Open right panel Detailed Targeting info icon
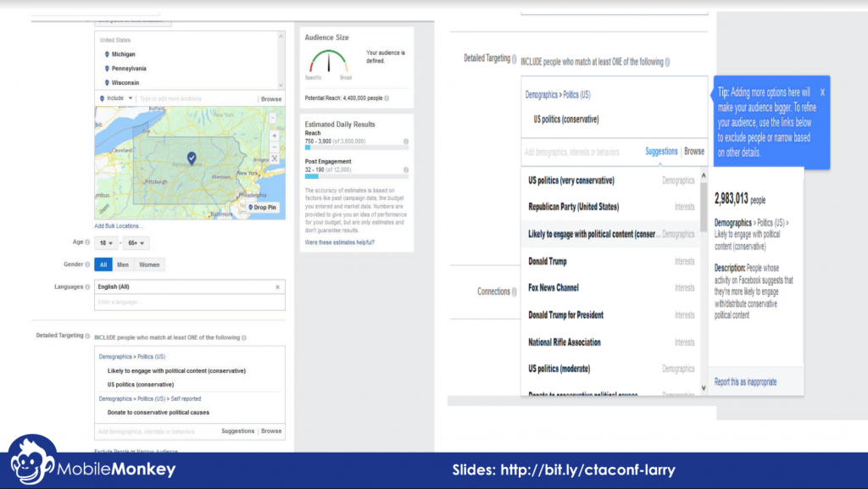Viewport: 868px width, 489px height. point(515,58)
